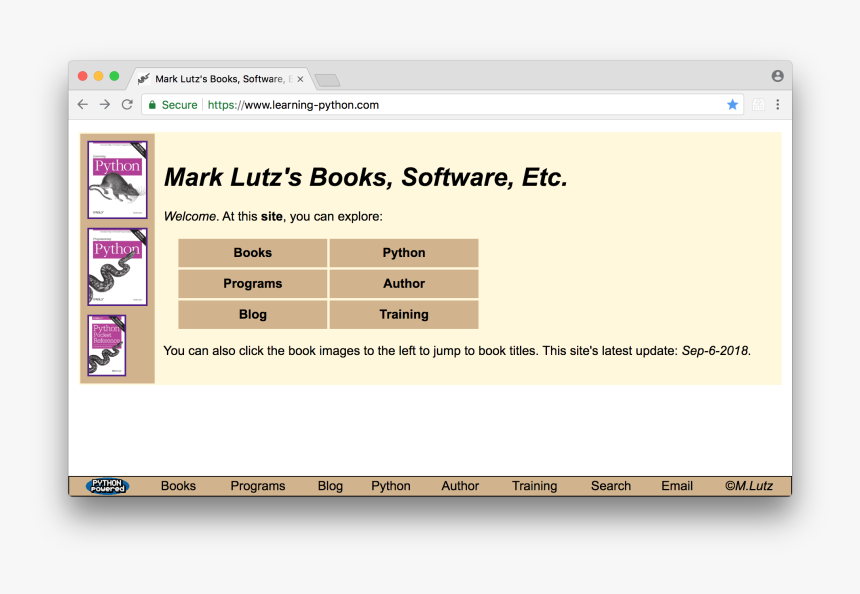The image size is (860, 594).
Task: Select the Mark Lutz's Books tab
Action: pyautogui.click(x=219, y=79)
